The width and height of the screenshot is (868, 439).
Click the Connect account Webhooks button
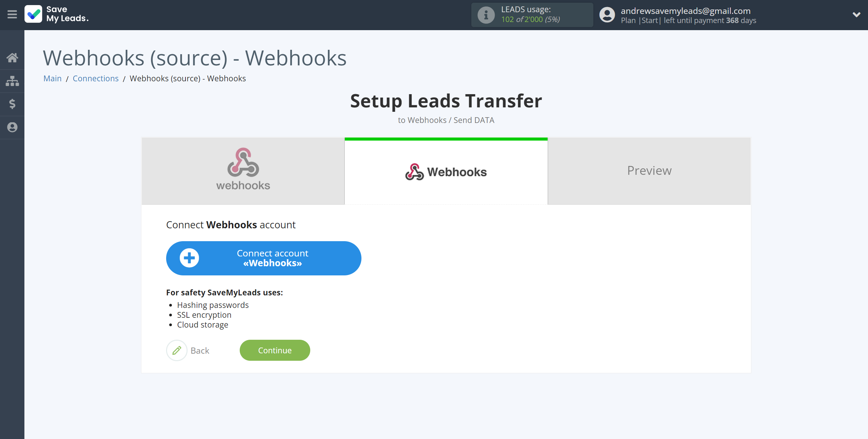264,258
